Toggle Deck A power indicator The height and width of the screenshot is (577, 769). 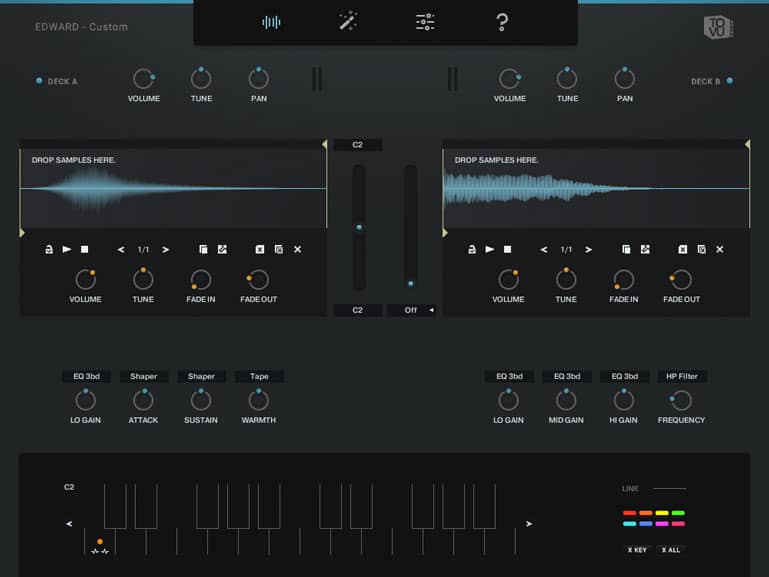click(39, 81)
